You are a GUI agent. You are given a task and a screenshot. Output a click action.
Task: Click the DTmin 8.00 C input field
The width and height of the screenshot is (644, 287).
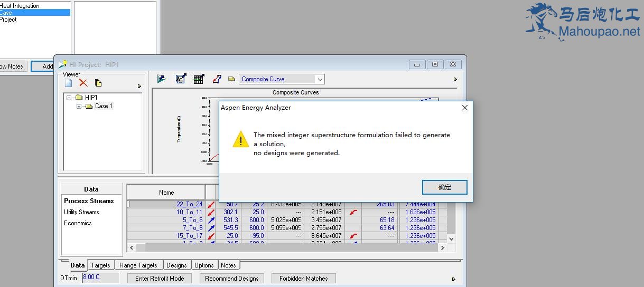click(100, 278)
